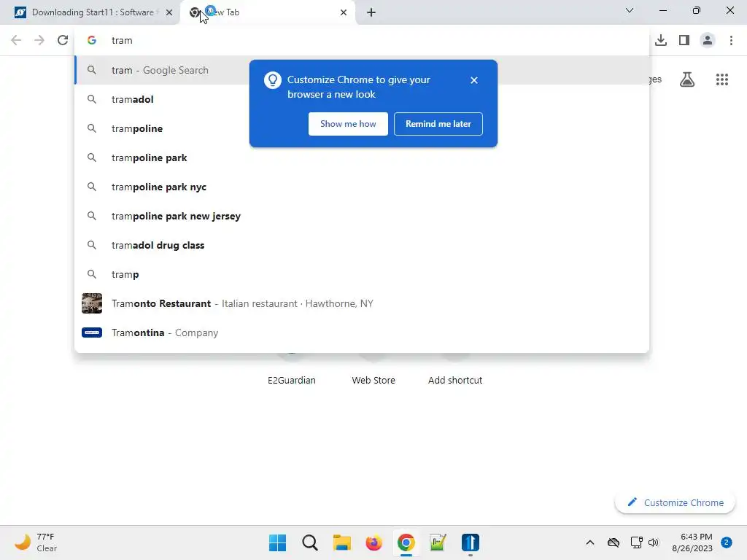The image size is (747, 560).
Task: Open Tramonto Restaurant suggestion
Action: (x=362, y=303)
